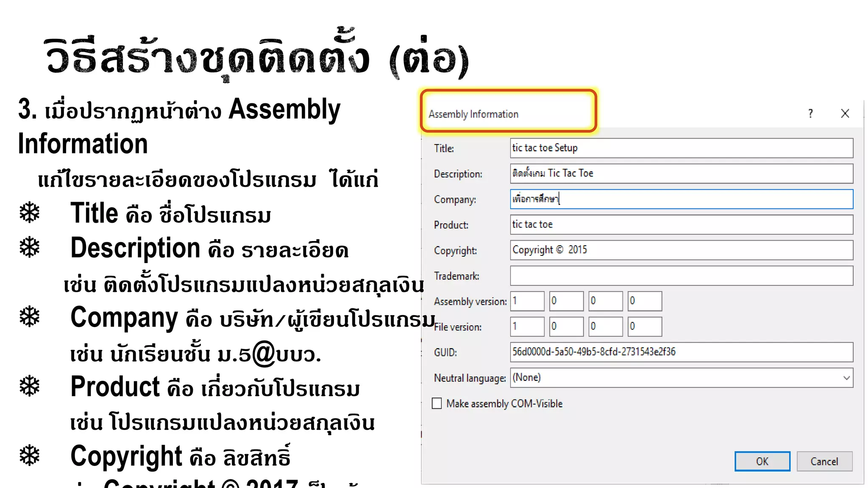Click the help question mark icon

tap(810, 114)
